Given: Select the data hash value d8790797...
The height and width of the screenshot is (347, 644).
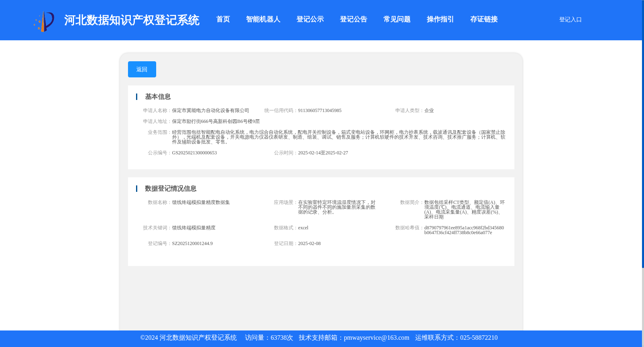Looking at the screenshot, I should point(464,230).
